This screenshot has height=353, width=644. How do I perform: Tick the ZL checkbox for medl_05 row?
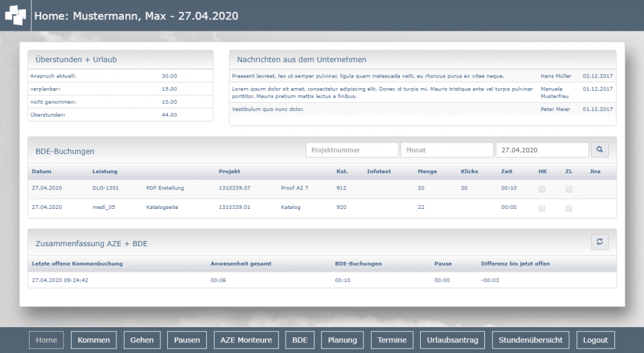[x=569, y=208]
